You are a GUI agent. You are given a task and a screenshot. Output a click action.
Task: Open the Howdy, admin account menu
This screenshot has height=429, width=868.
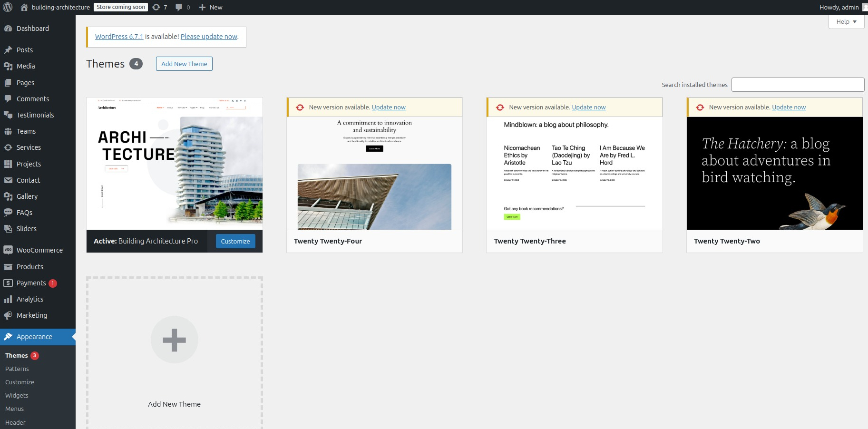(843, 7)
